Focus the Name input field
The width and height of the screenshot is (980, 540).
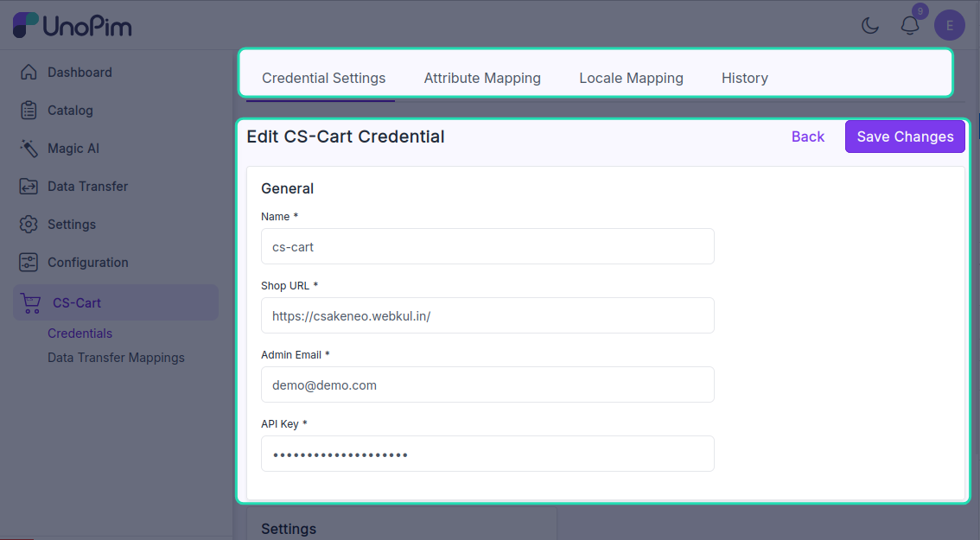click(x=487, y=246)
